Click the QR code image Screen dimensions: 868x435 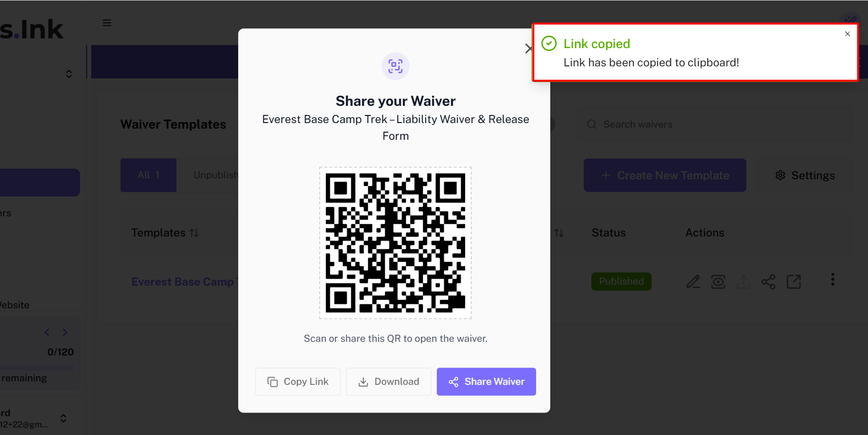[x=395, y=243]
